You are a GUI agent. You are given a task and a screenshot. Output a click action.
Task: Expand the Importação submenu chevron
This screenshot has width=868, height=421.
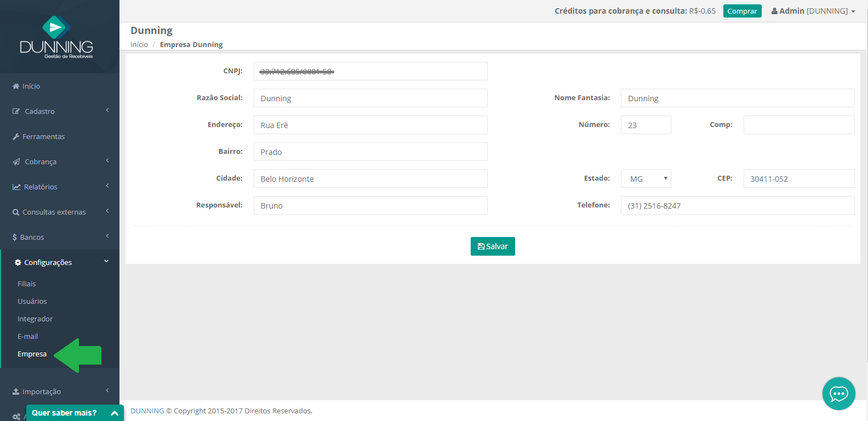(x=107, y=390)
